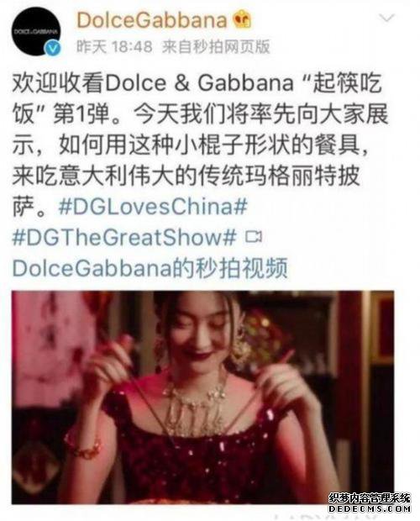Click the text line 来吃意大利伟大的传统玛格丽特披
Screen dimensions: 420x521
(186, 176)
